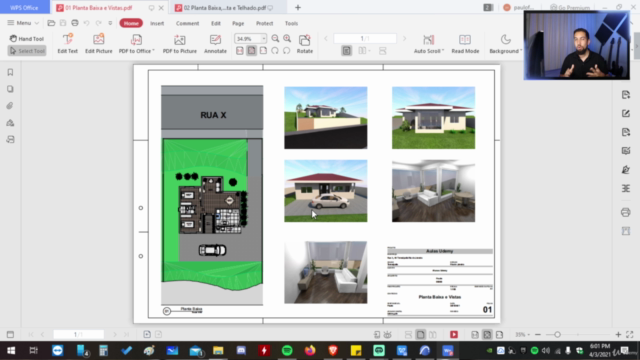Switch to the Home ribbon tab
The image size is (640, 360).
[x=131, y=23]
